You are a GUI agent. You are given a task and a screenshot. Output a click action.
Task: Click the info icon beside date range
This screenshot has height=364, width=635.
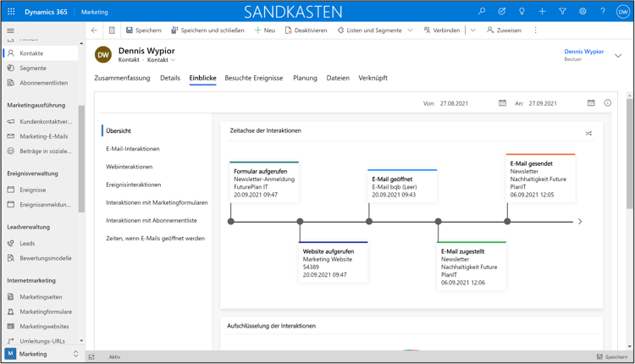tap(607, 103)
